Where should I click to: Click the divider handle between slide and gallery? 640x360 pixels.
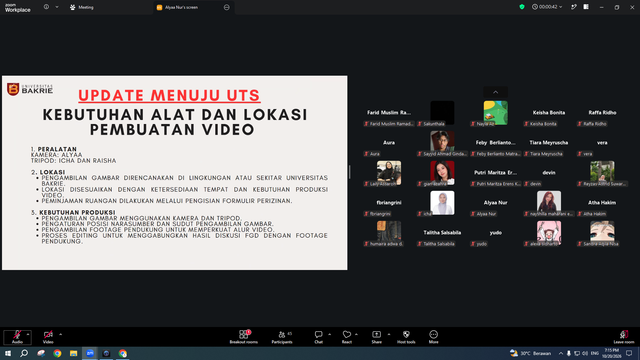pos(349,172)
